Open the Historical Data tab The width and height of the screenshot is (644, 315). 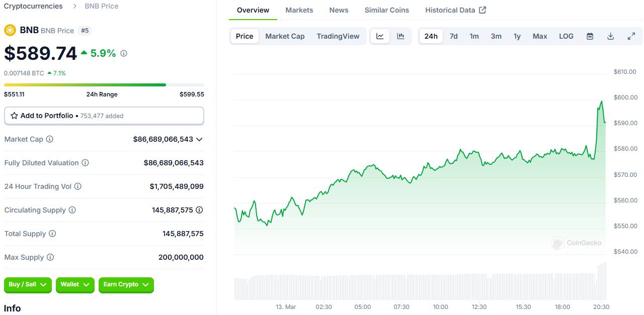tap(455, 10)
